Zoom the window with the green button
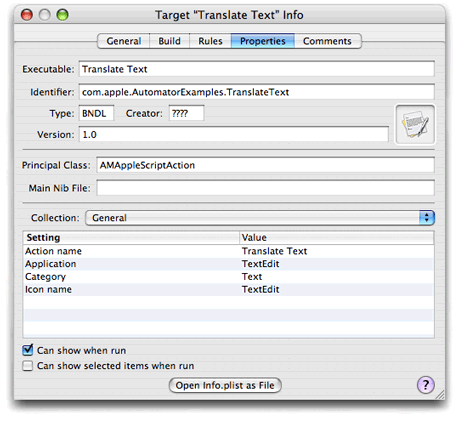459x422 pixels. (x=62, y=15)
